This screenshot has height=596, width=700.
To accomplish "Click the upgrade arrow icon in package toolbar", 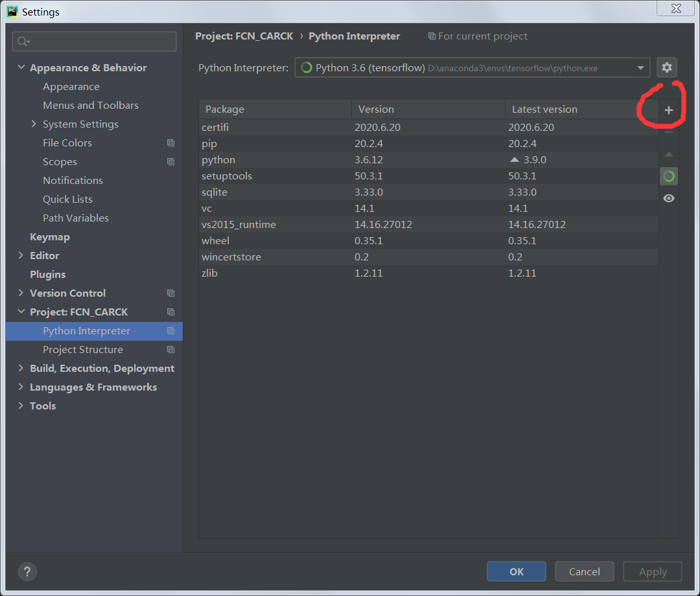I will pos(668,154).
